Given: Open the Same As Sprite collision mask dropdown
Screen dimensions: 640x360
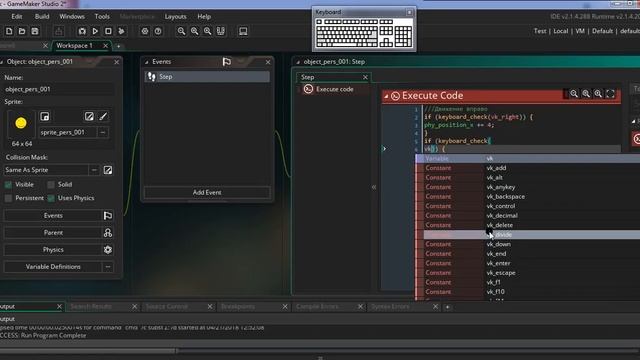Looking at the screenshot, I should [46, 170].
